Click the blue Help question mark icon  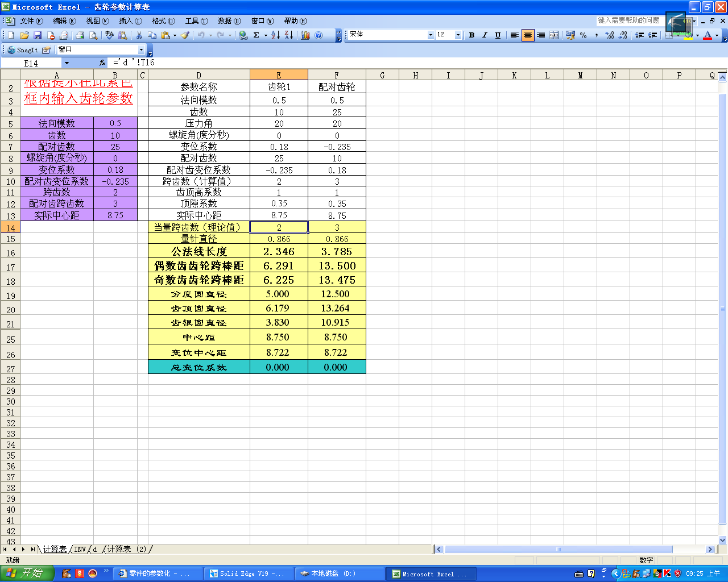click(318, 35)
